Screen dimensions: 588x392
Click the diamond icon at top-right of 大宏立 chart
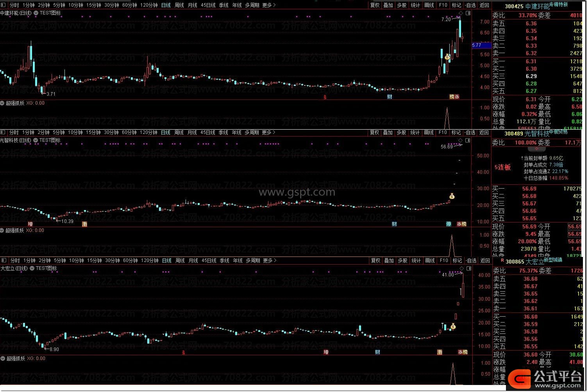point(461,269)
